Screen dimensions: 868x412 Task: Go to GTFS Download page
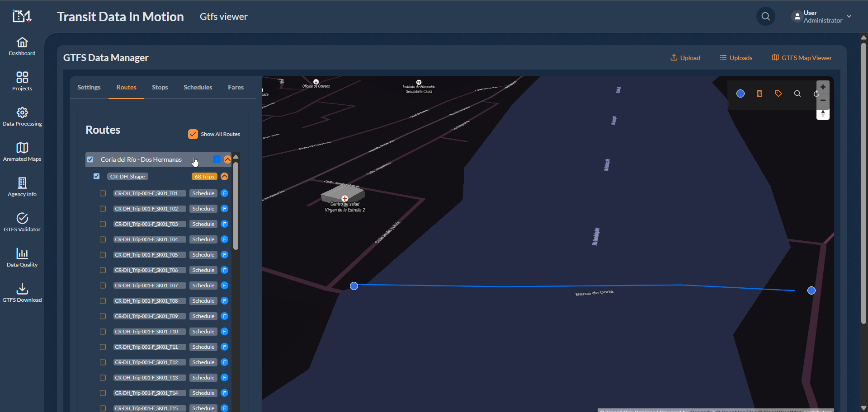(22, 293)
